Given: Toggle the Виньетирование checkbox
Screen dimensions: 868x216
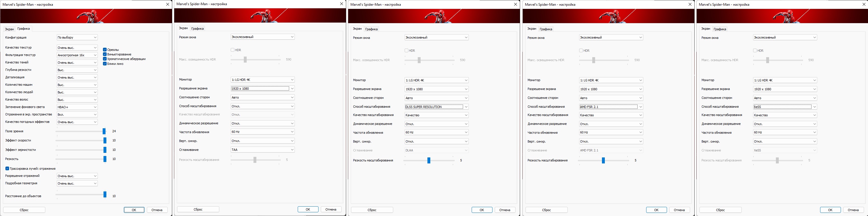Looking at the screenshot, I should (105, 54).
